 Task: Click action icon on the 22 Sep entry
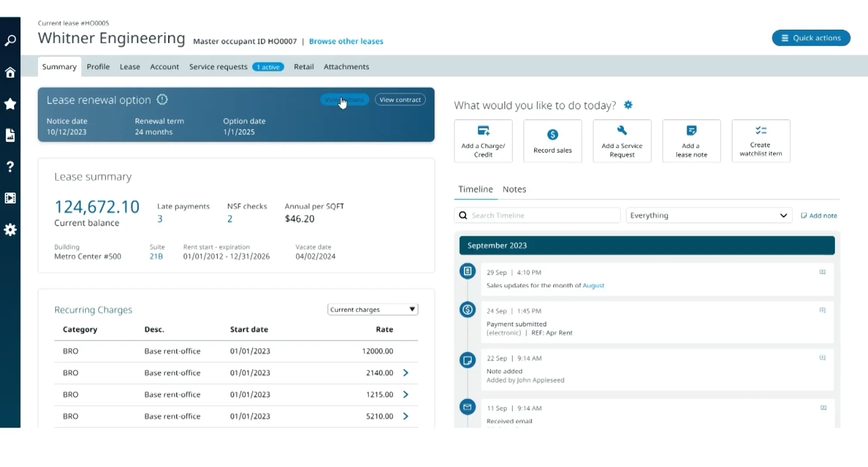(822, 358)
